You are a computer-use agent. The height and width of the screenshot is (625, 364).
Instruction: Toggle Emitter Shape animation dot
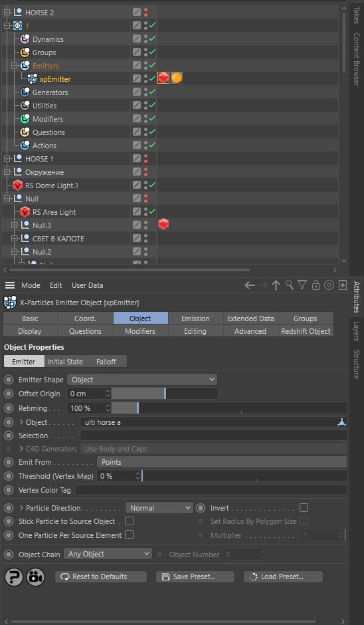pyautogui.click(x=9, y=380)
